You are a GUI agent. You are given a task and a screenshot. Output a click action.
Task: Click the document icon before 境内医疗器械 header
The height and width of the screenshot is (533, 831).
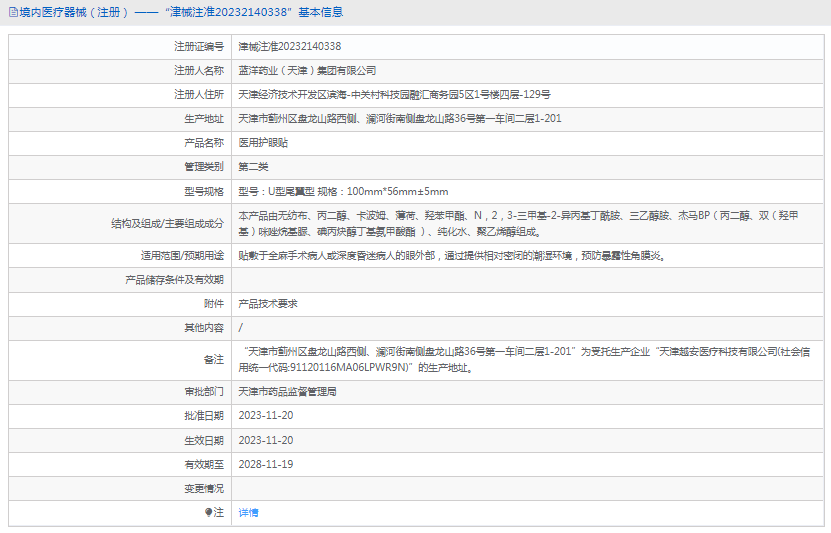[12, 13]
